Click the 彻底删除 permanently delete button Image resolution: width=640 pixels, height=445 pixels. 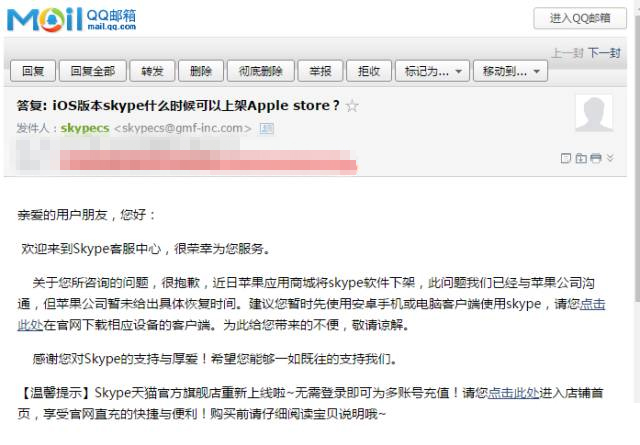(260, 71)
